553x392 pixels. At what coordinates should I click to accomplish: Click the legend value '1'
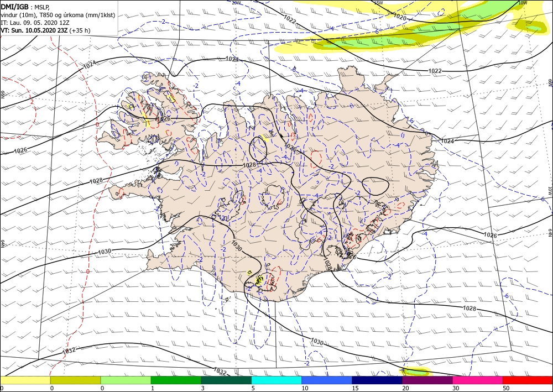(x=153, y=388)
